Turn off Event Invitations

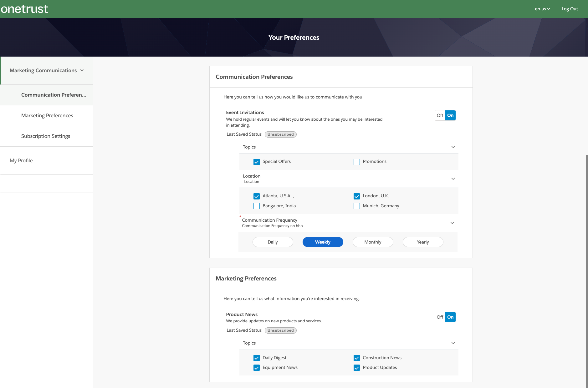(439, 115)
